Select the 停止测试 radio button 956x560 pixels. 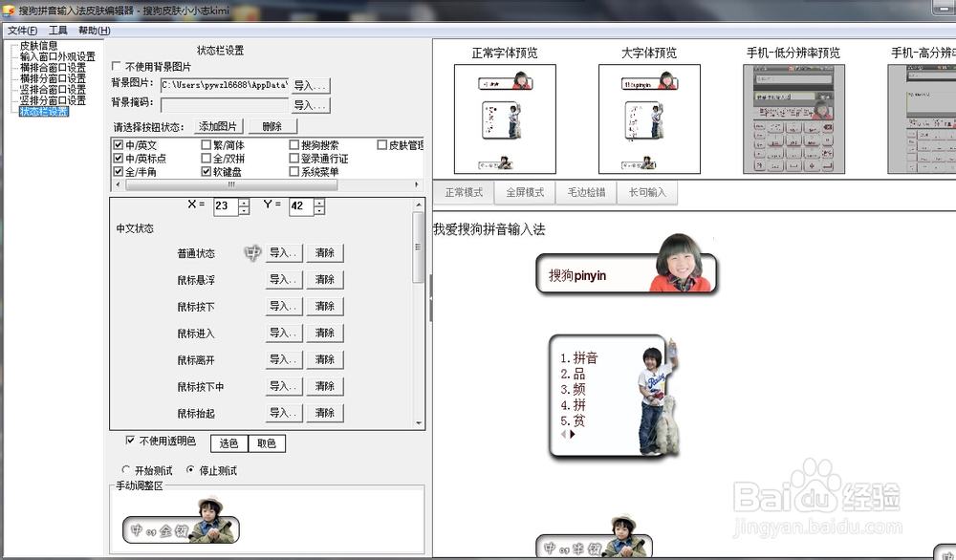pyautogui.click(x=191, y=470)
